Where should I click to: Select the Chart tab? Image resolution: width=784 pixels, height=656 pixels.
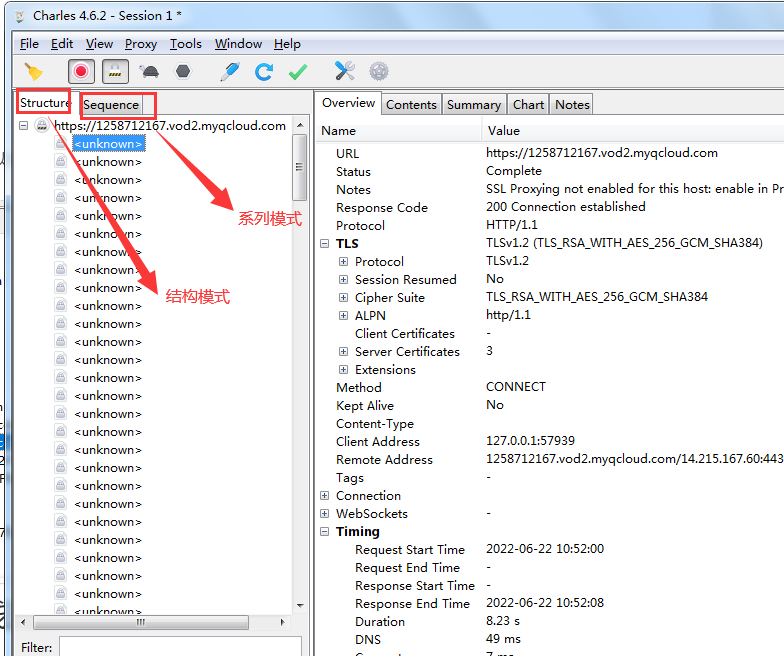pyautogui.click(x=528, y=104)
